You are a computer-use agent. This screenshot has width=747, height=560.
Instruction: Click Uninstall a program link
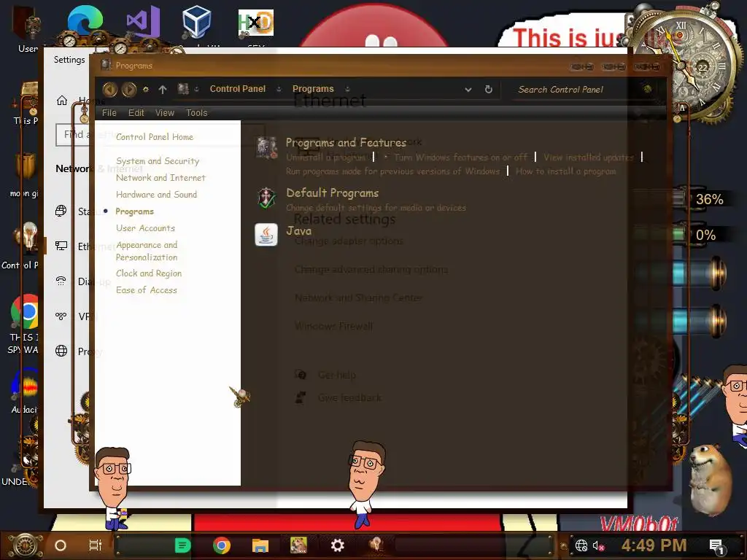[327, 157]
